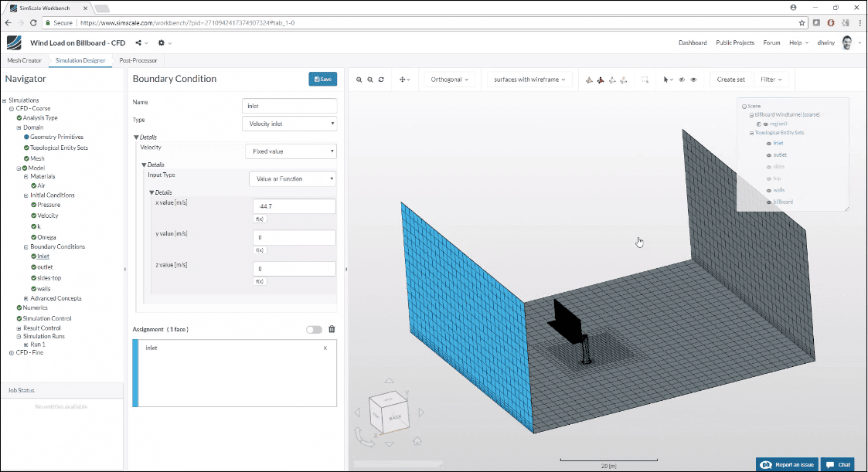The height and width of the screenshot is (472, 868).
Task: Select the red rotation axis icon
Action: (x=601, y=79)
